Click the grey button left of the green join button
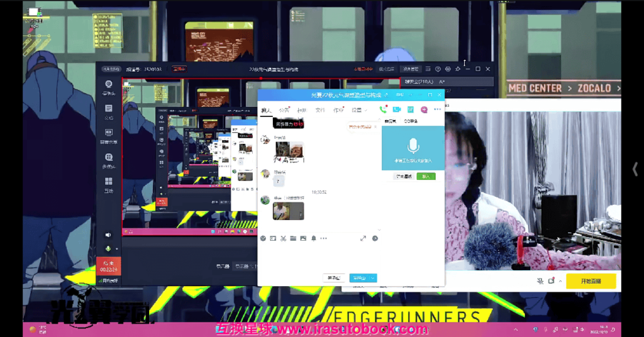Viewport: 644px width, 337px height. 404,177
